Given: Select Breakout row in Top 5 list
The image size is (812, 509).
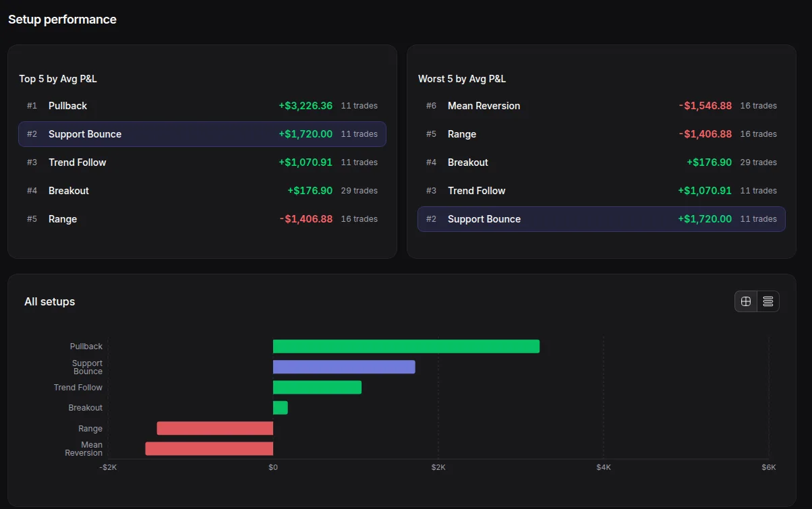Looking at the screenshot, I should coord(202,191).
